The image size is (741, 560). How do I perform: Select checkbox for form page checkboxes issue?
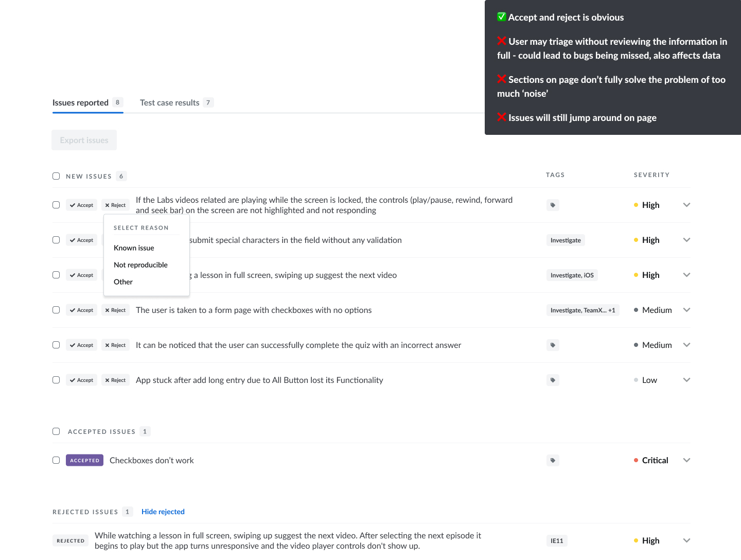click(56, 310)
